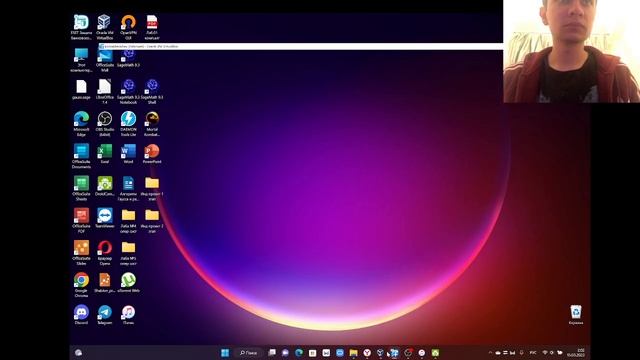Image resolution: width=640 pixels, height=360 pixels.
Task: Open the folder below the PowerPoint-row project folder
Action: coord(152,220)
